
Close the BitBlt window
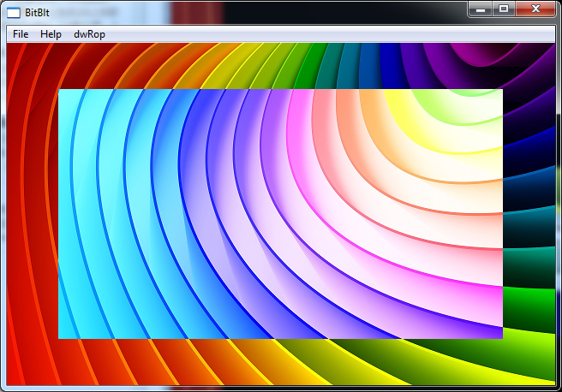tap(535, 9)
